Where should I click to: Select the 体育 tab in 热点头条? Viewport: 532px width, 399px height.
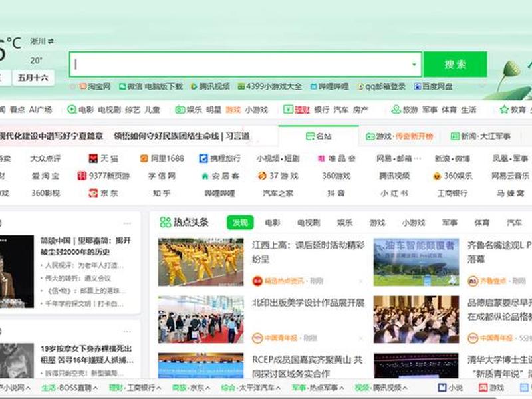[x=481, y=223]
